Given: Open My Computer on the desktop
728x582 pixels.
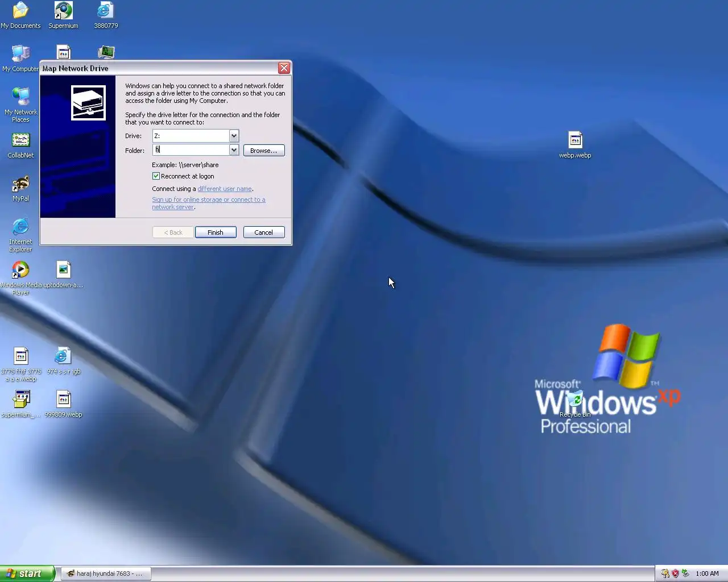Looking at the screenshot, I should [20, 59].
